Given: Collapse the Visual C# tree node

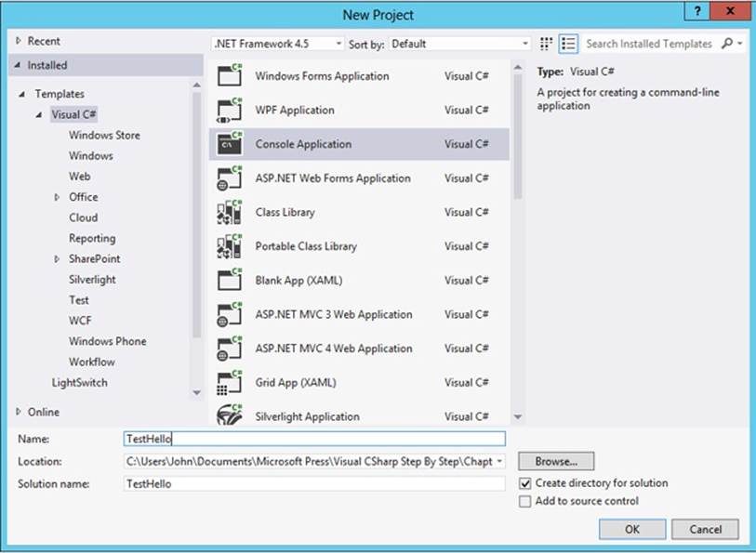Looking at the screenshot, I should (38, 114).
